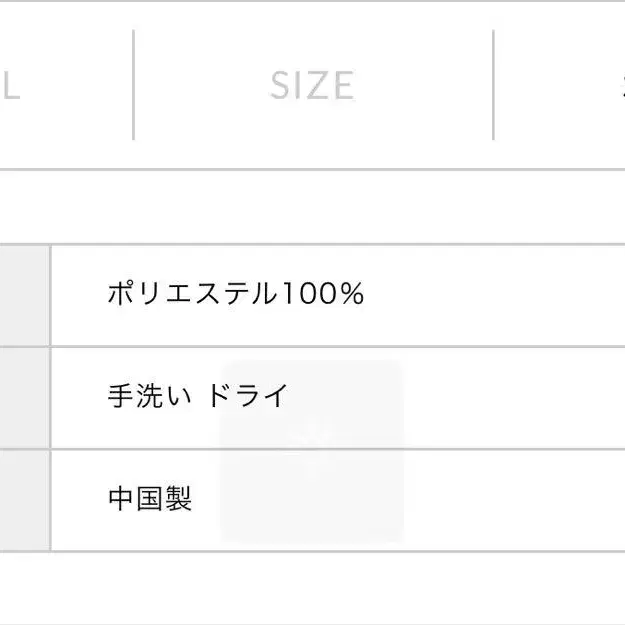The height and width of the screenshot is (625, 625).
Task: Click the ドライ care instruction text
Action: tap(248, 396)
